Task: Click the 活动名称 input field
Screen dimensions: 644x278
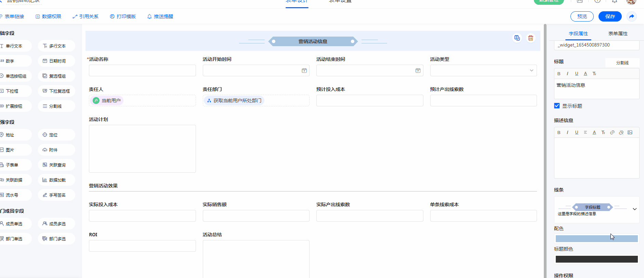Action: (142, 70)
